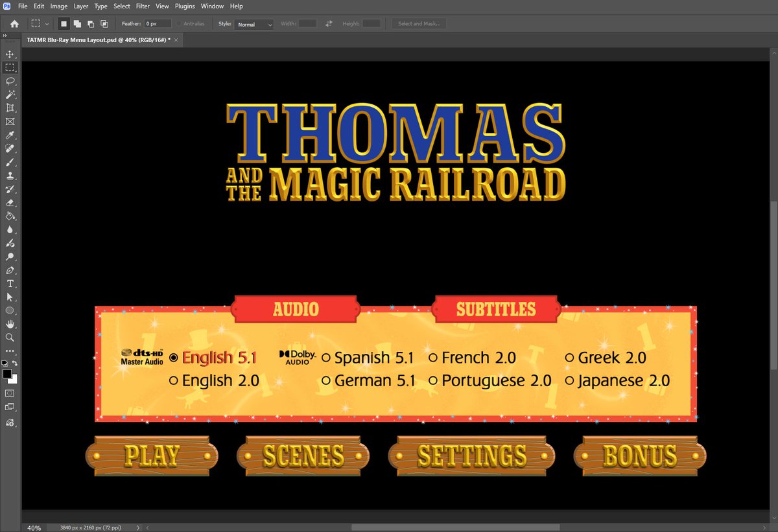Open the Image menu

click(59, 6)
